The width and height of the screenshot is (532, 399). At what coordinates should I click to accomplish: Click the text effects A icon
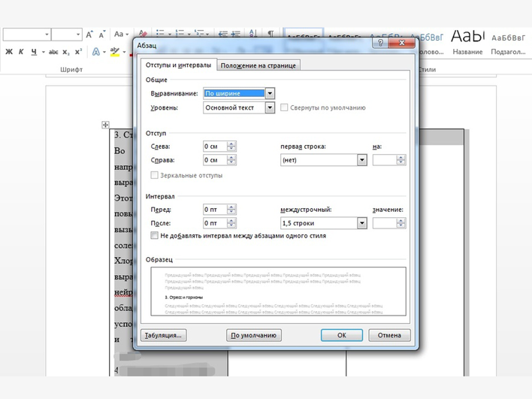(x=96, y=52)
